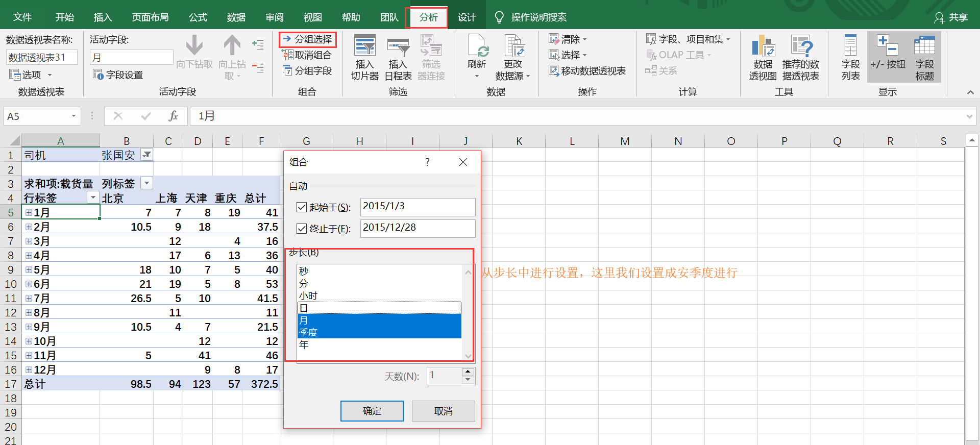Image resolution: width=980 pixels, height=445 pixels.
Task: Select 小时 in the 步长 list
Action: [x=379, y=295]
